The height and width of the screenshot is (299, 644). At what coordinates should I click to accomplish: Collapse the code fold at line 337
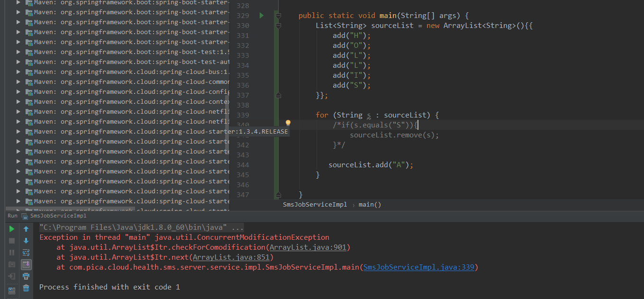coord(278,95)
